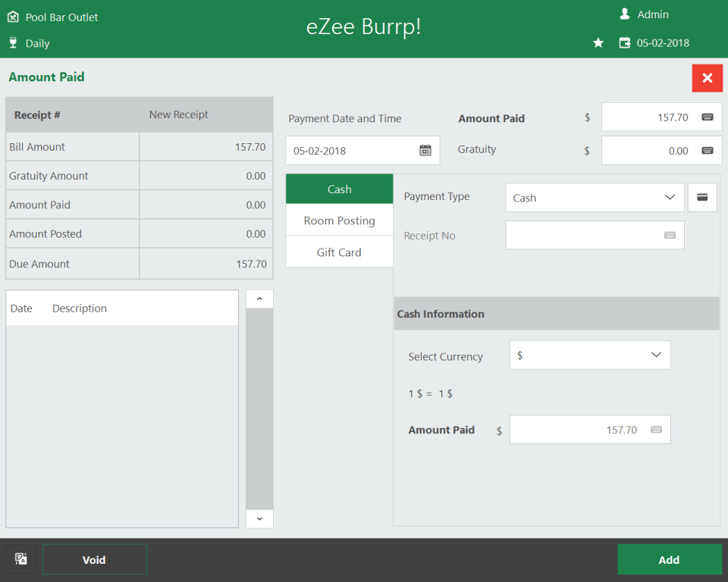Image resolution: width=728 pixels, height=582 pixels.
Task: Switch to the Gift Card tab
Action: click(x=339, y=252)
